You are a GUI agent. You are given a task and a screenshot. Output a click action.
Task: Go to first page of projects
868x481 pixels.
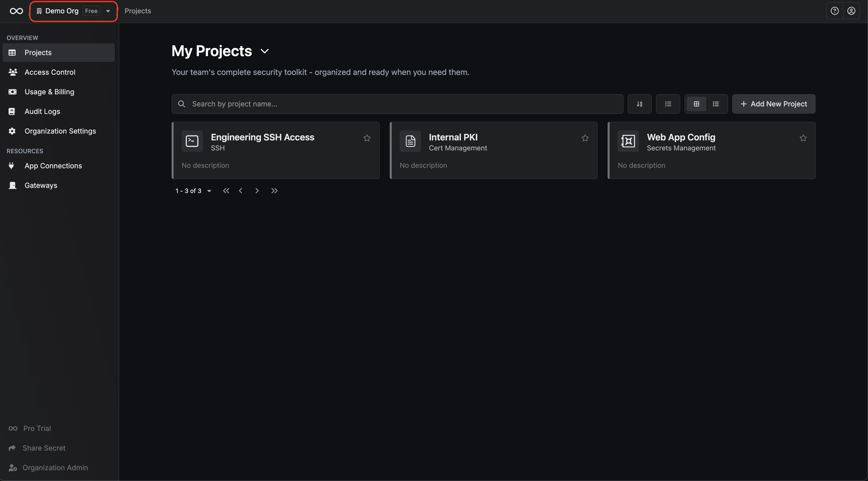tap(226, 191)
